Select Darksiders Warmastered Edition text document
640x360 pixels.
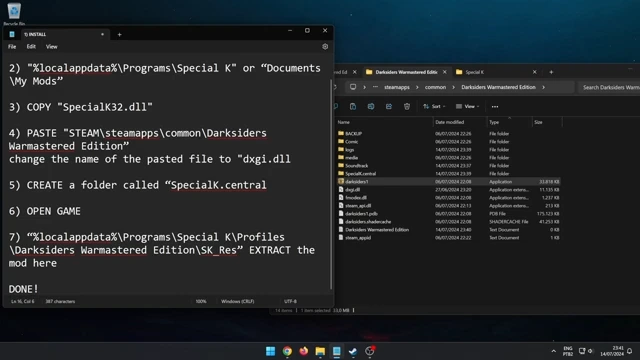(x=377, y=230)
